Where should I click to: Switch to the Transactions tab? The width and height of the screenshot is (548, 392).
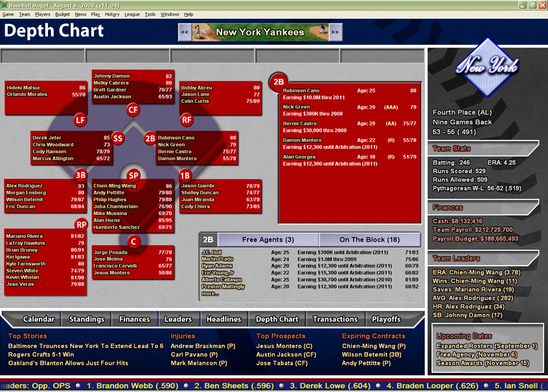(335, 319)
